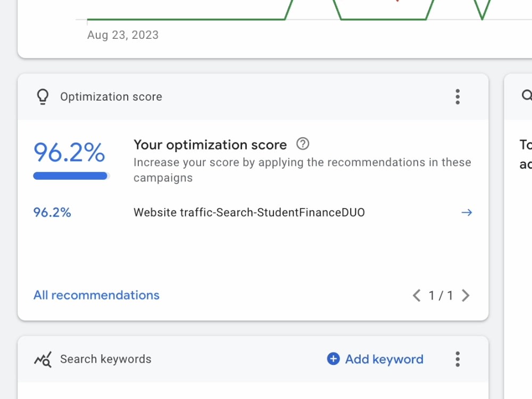Open All recommendations link
This screenshot has width=532, height=399.
(96, 295)
